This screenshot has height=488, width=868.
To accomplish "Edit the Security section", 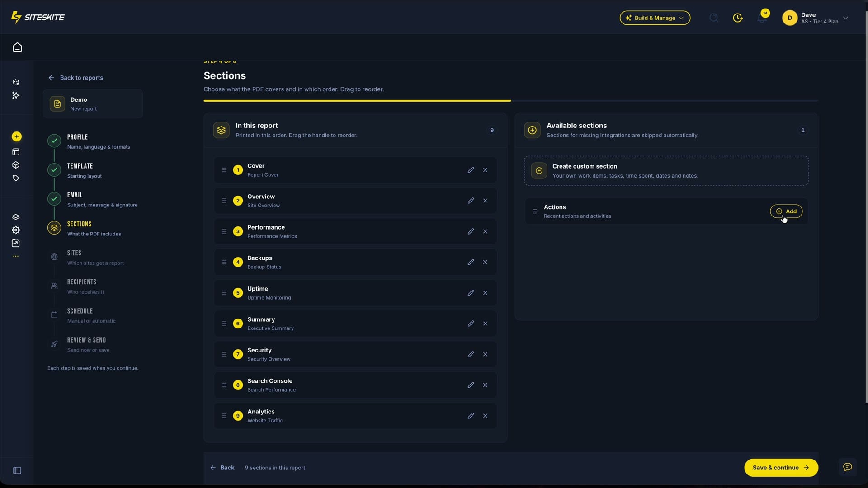I will click(471, 354).
